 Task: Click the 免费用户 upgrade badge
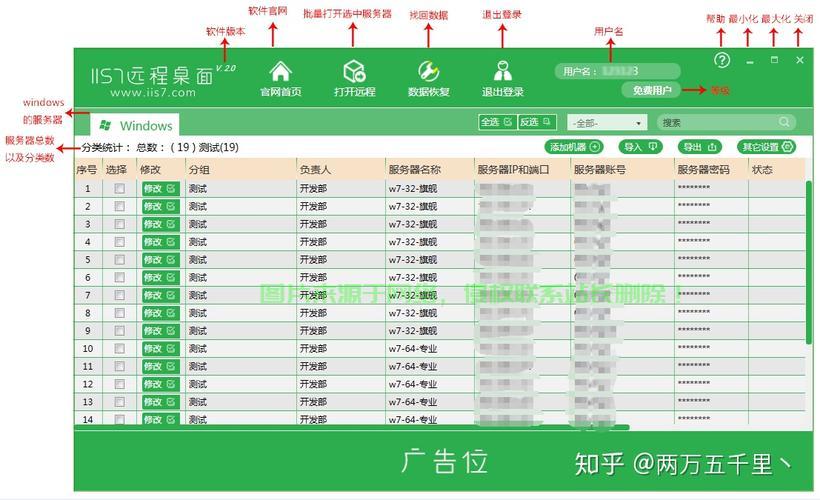pos(651,90)
